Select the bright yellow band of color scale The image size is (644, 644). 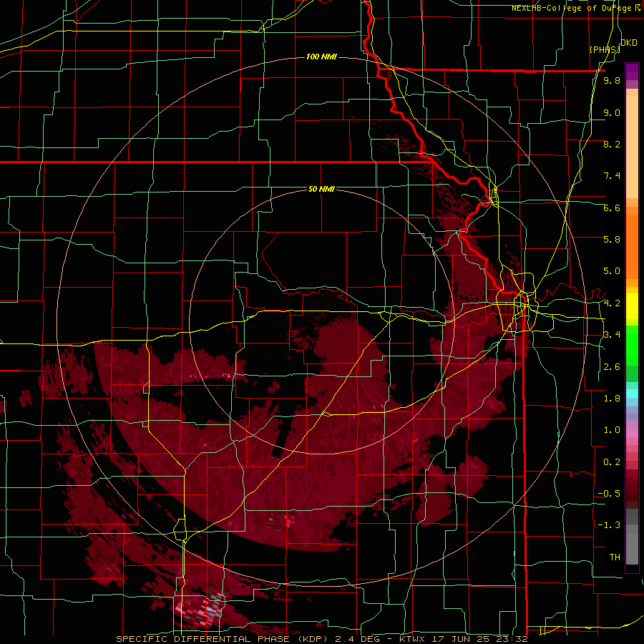(x=632, y=306)
